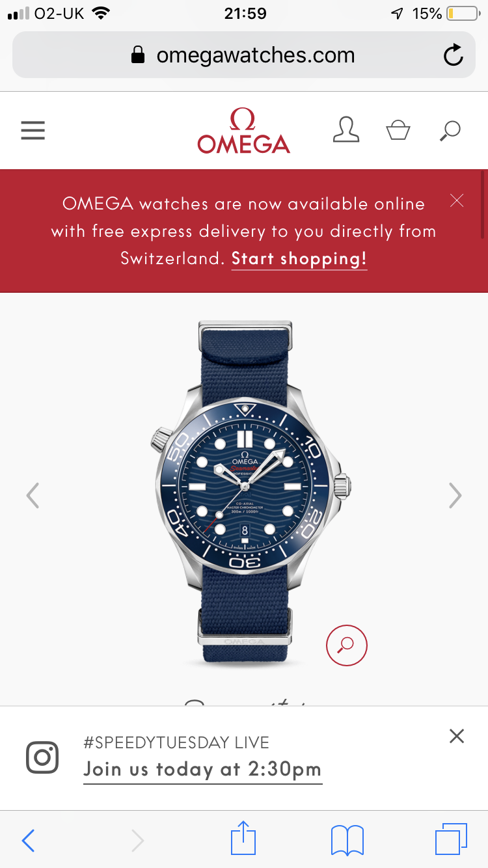488x868 pixels.
Task: Dismiss the red delivery banner
Action: pos(457,200)
